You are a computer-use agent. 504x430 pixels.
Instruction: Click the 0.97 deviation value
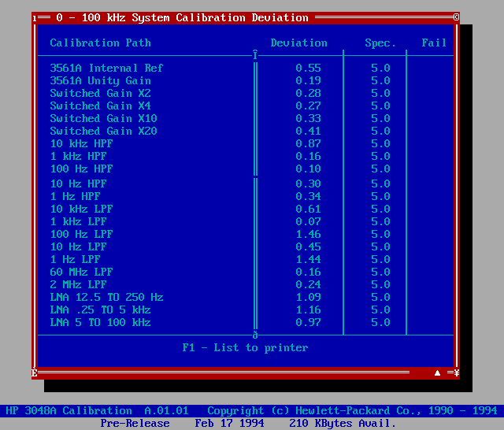point(308,322)
